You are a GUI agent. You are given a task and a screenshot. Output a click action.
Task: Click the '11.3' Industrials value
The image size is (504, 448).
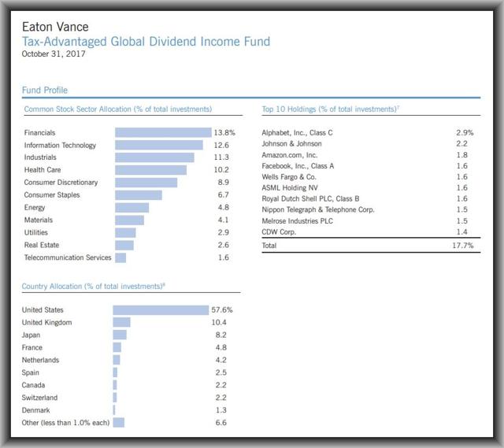pyautogui.click(x=221, y=157)
